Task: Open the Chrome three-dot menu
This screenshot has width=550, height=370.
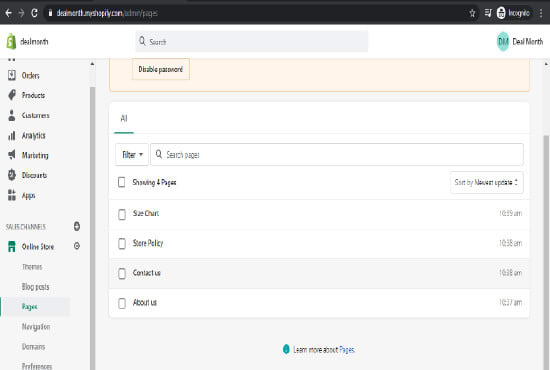Action: (541, 13)
